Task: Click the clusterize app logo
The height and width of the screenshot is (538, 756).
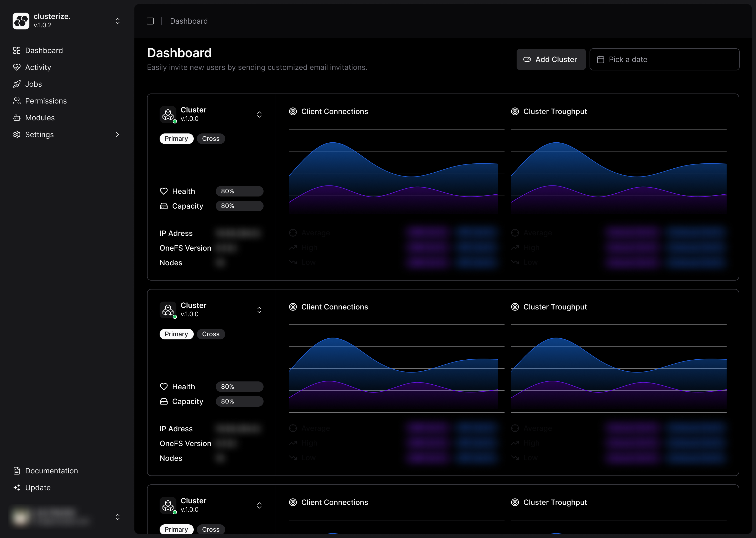Action: [x=21, y=21]
